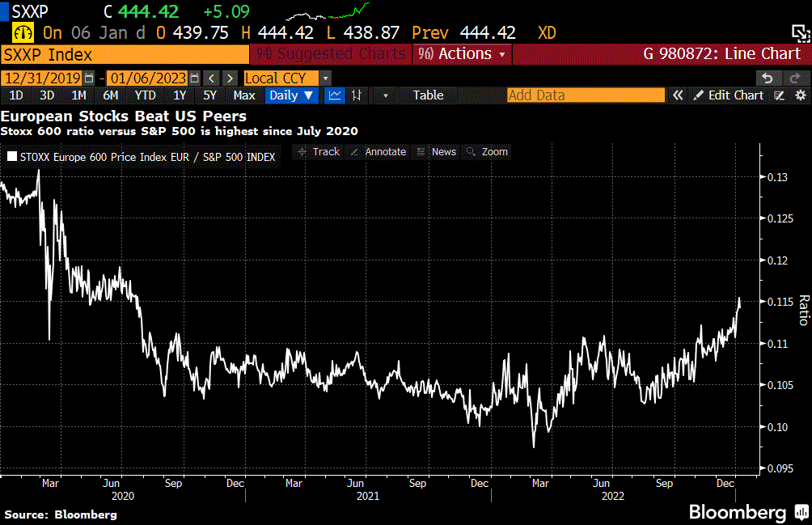Open the annotation edit icon beside Edit Chart
Viewport: 812px width, 525px height.
click(780, 95)
